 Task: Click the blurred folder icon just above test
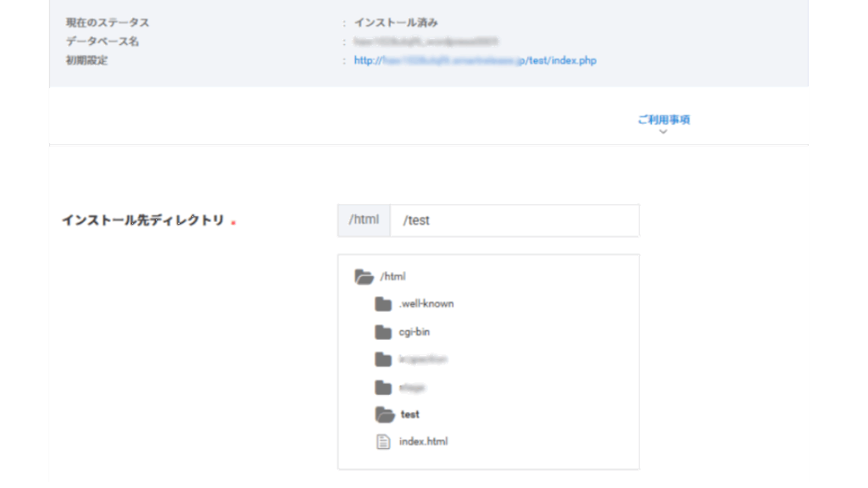tap(383, 387)
